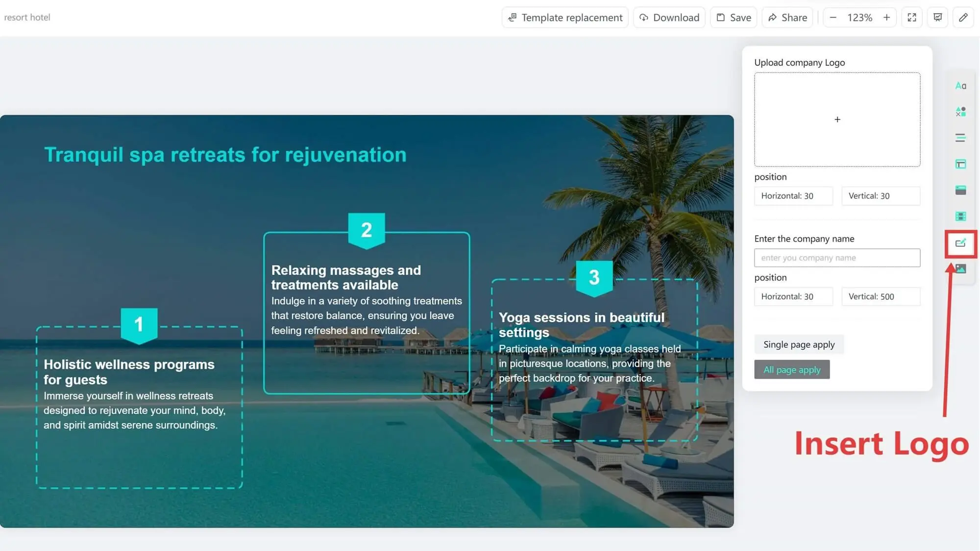Click All page apply button
The image size is (980, 551).
coord(791,370)
